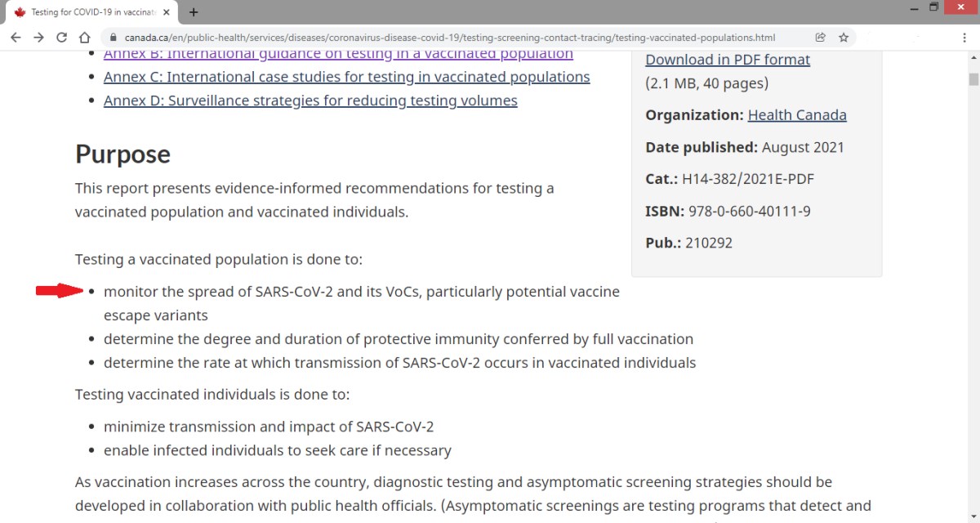This screenshot has height=523, width=980.
Task: Open Annex D surveillance strategies link
Action: coord(310,101)
